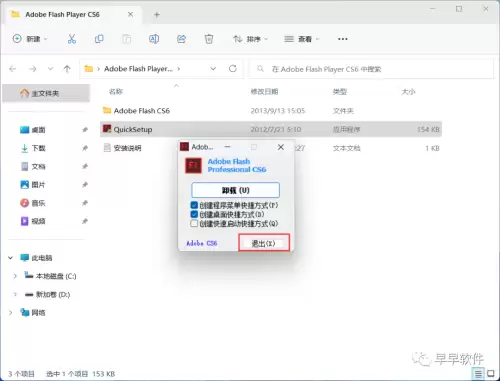Sort by the Type column header
This screenshot has height=381, width=500.
tap(340, 92)
